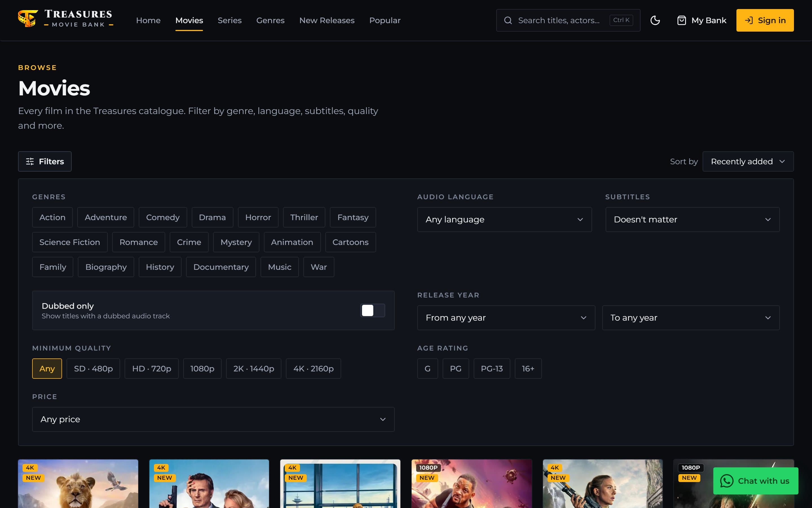Select the PG-13 age rating
Image resolution: width=812 pixels, height=508 pixels.
[x=491, y=369]
